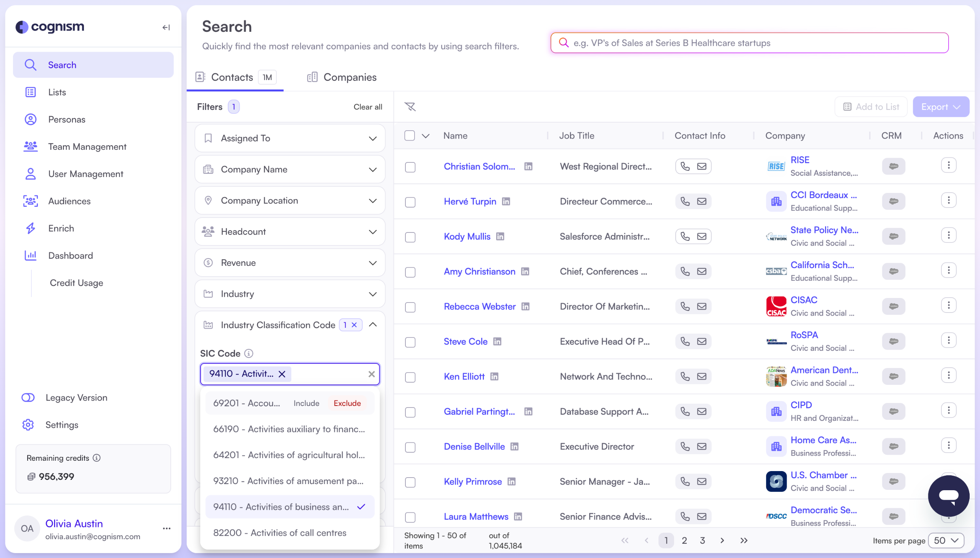
Task: Open Audiences in the sidebar
Action: click(x=69, y=201)
